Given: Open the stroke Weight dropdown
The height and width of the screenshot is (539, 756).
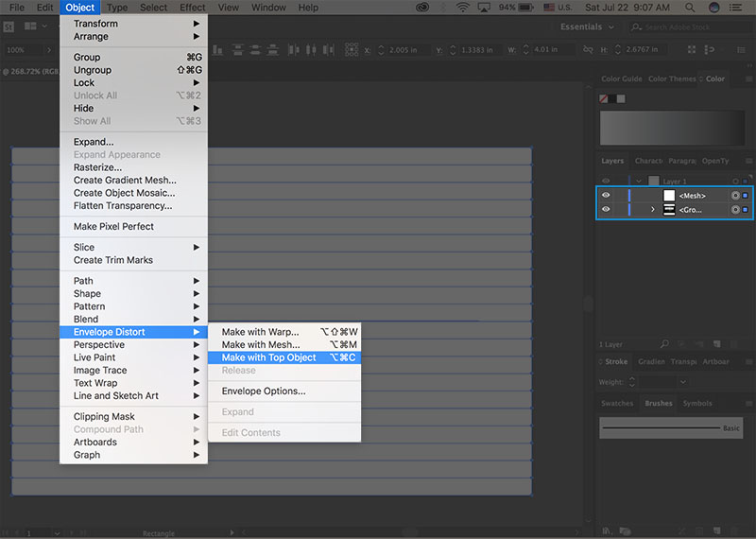Looking at the screenshot, I should 682,382.
